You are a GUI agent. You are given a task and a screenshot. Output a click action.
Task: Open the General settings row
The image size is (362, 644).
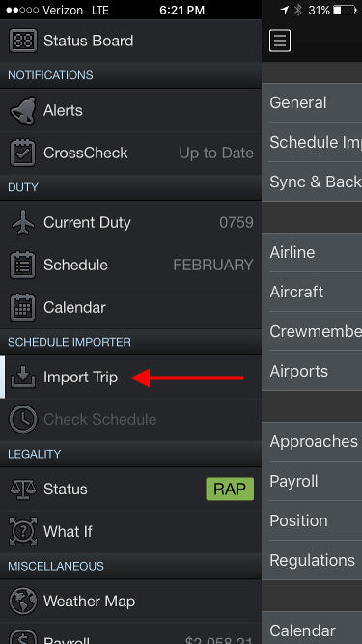pos(312,102)
